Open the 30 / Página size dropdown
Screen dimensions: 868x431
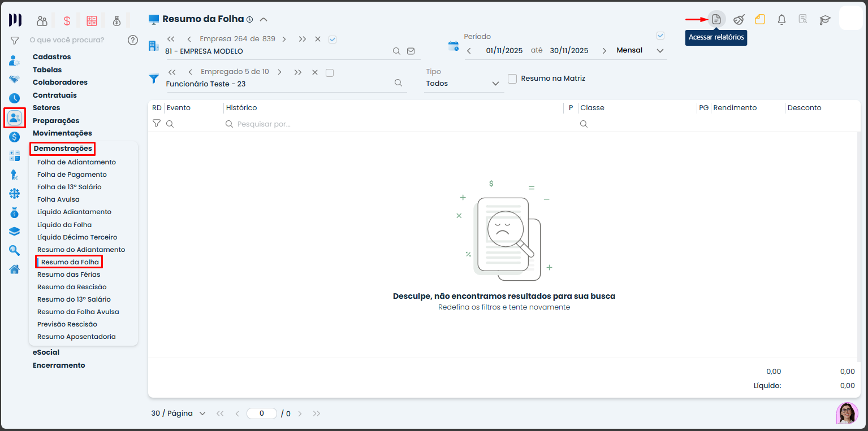coord(178,413)
